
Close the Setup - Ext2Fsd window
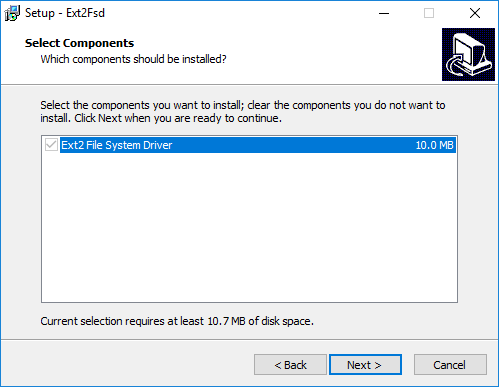[475, 13]
